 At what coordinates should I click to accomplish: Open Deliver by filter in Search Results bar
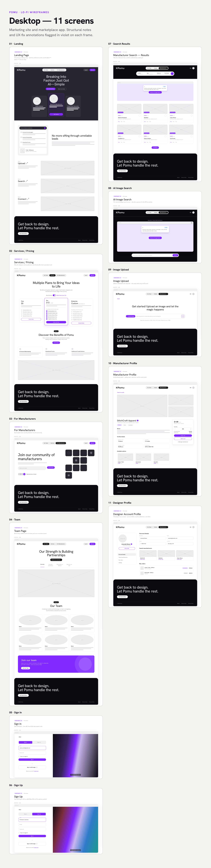tap(159, 73)
